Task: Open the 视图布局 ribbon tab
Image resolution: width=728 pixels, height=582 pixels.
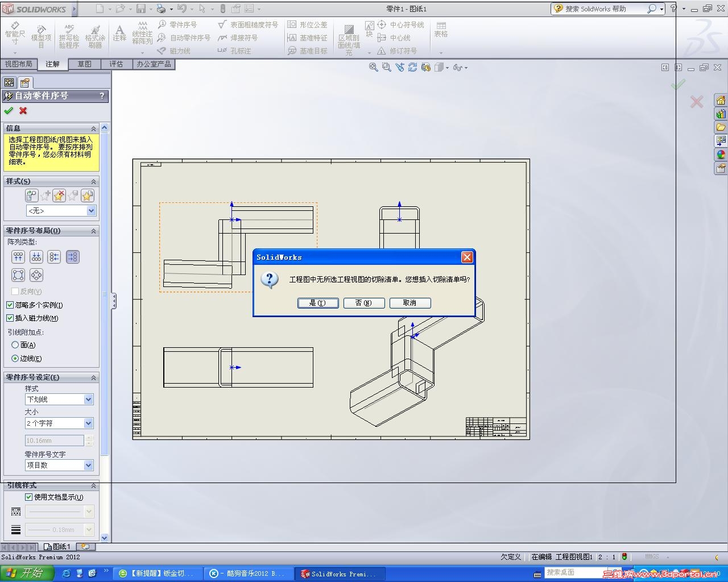Action: (19, 64)
